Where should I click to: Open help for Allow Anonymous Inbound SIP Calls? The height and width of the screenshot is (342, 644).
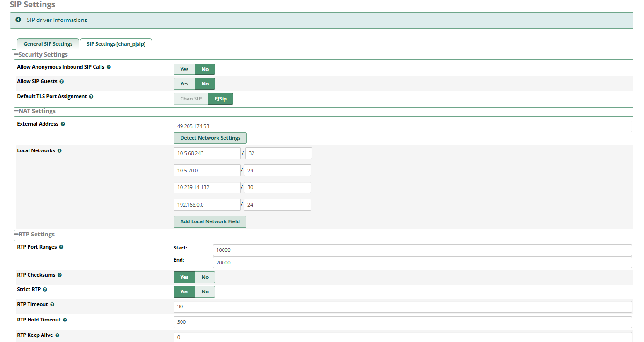(x=109, y=67)
